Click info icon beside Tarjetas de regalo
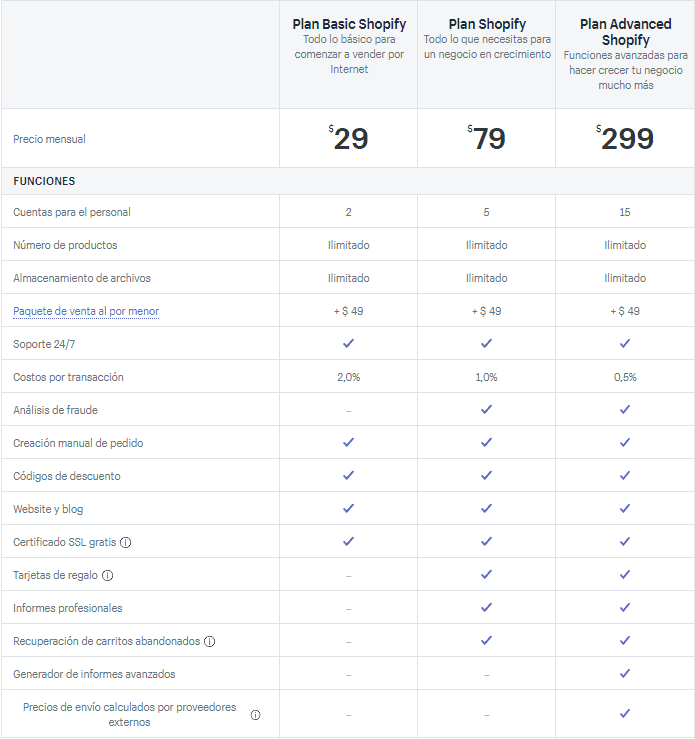The image size is (695, 739). pos(107,575)
